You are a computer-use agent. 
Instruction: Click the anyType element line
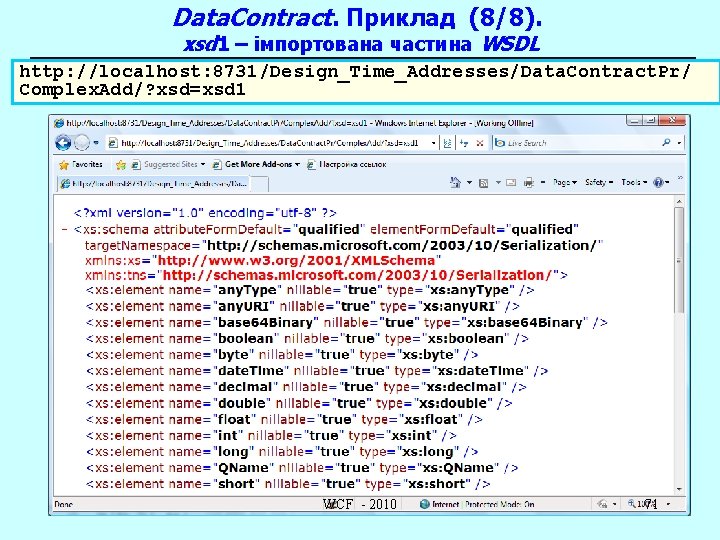pyautogui.click(x=310, y=290)
